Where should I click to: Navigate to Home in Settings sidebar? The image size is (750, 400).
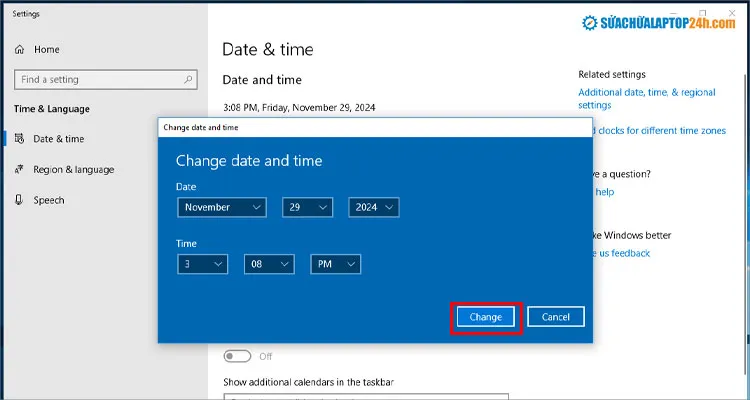(x=46, y=49)
